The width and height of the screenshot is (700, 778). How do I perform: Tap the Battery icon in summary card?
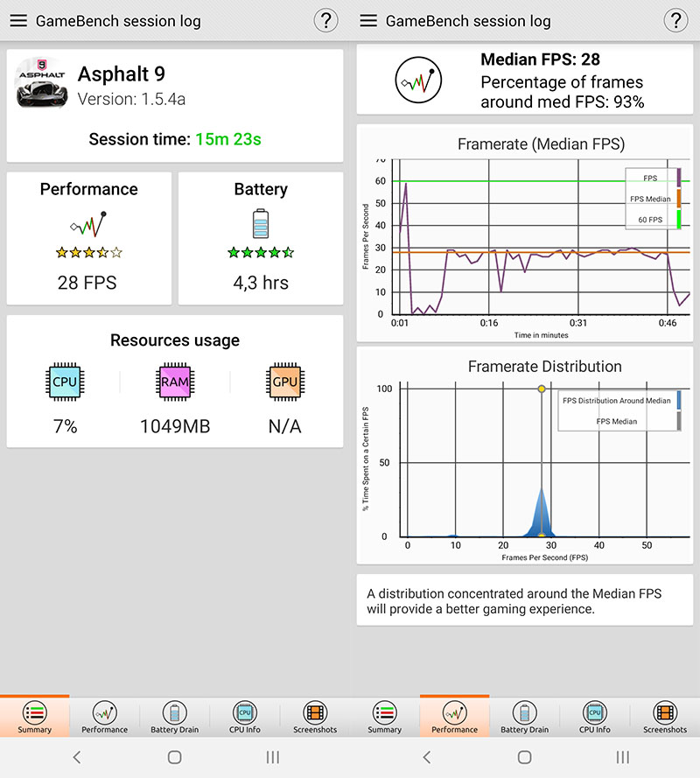pyautogui.click(x=261, y=224)
